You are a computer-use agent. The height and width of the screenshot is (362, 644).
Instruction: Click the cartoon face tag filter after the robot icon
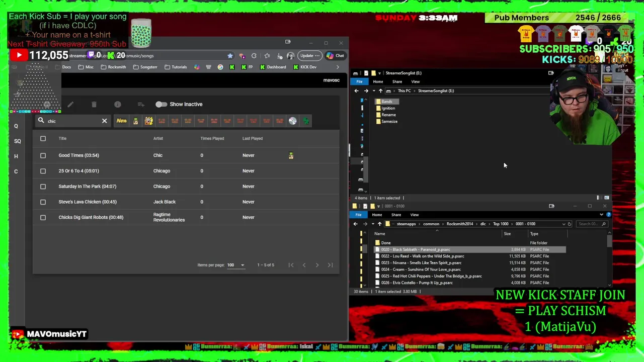coord(148,121)
